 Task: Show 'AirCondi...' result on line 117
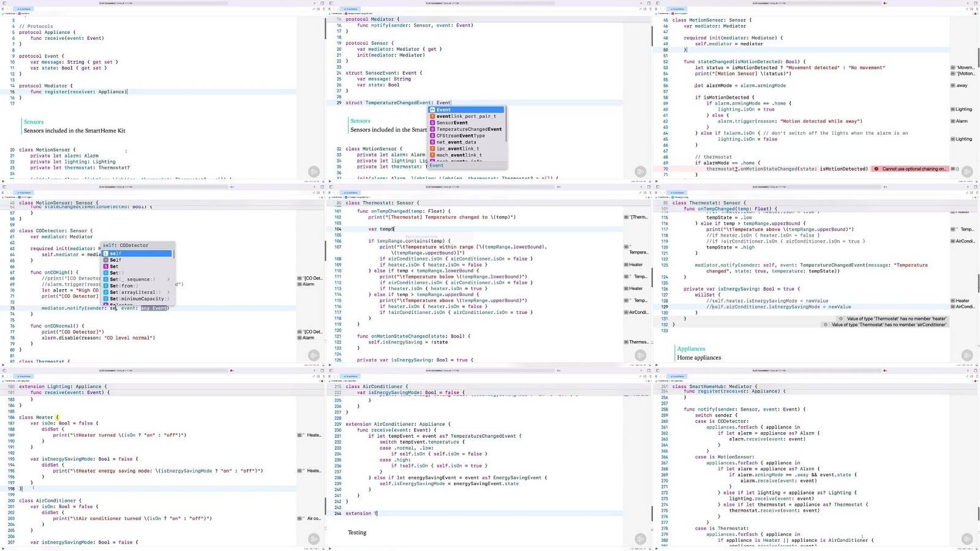click(x=636, y=312)
